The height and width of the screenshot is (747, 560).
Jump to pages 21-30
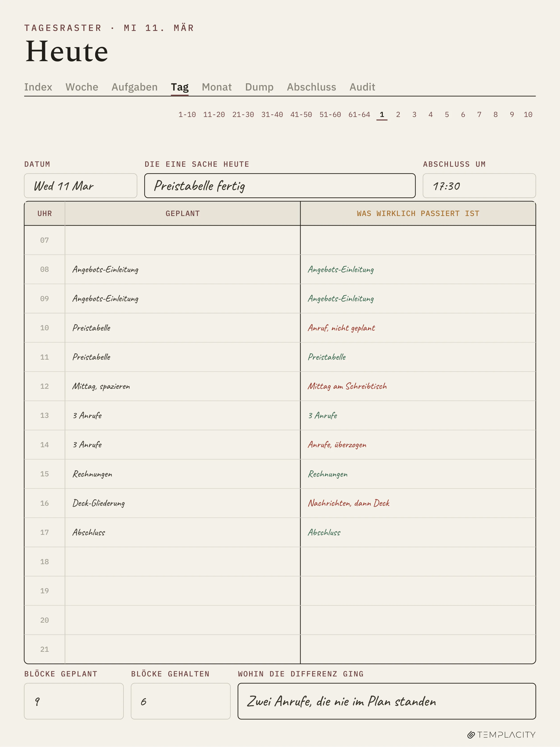click(243, 114)
